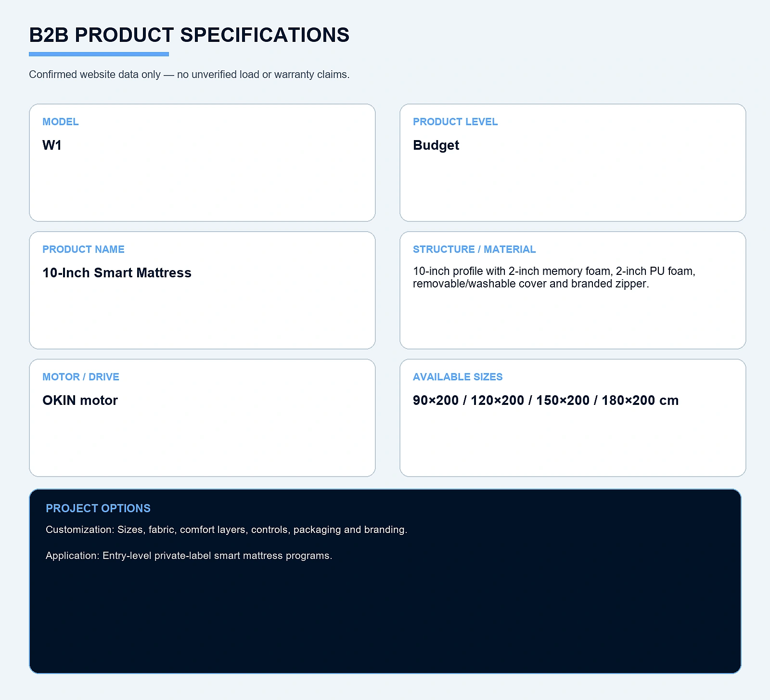Click the 10-inch profile memory foam description

[x=554, y=277]
